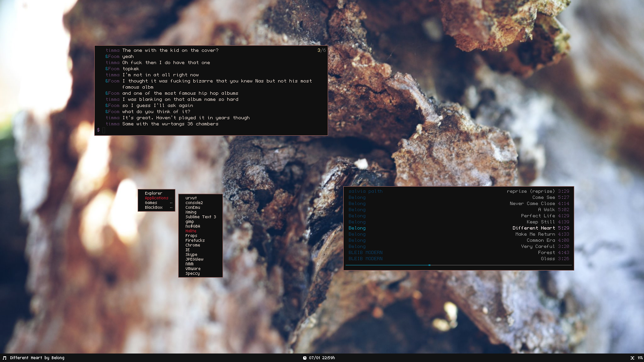Focus the terminal prompt cursor after '$'

click(x=104, y=130)
